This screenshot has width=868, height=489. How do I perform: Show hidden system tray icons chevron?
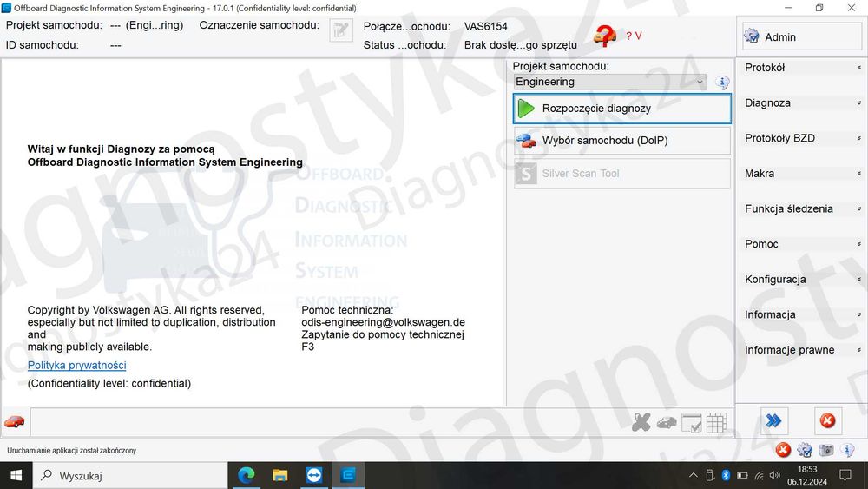click(x=693, y=476)
